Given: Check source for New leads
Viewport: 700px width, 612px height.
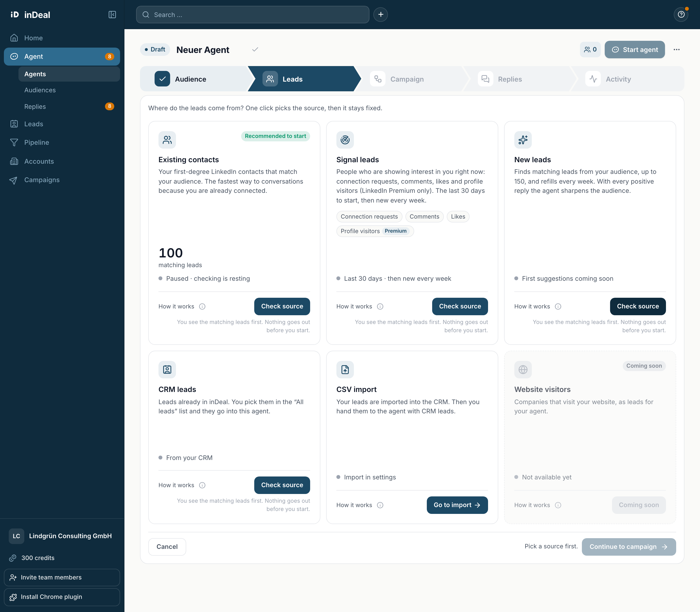Looking at the screenshot, I should click(x=638, y=306).
